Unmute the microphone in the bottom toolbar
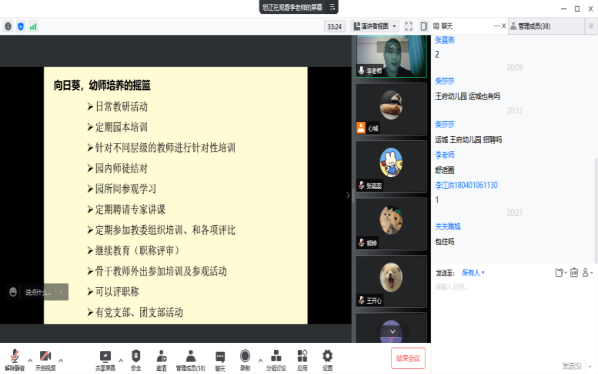This screenshot has height=374, width=598. [14, 360]
